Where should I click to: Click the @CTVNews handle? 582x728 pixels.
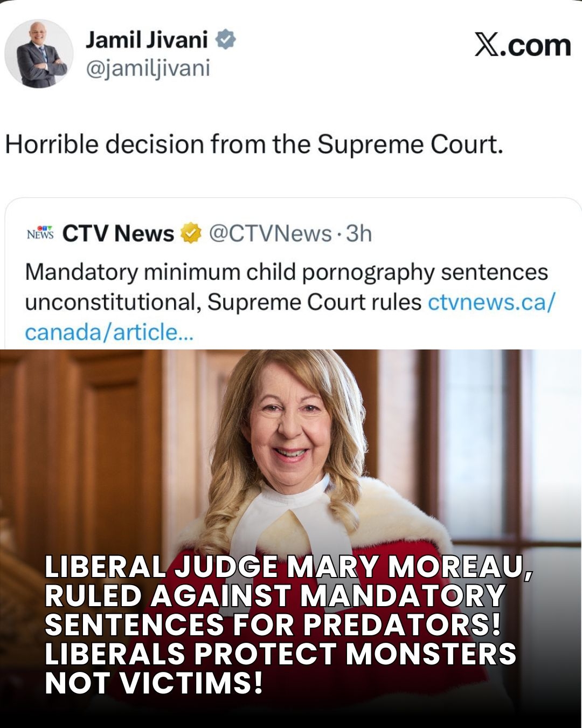[x=269, y=233]
